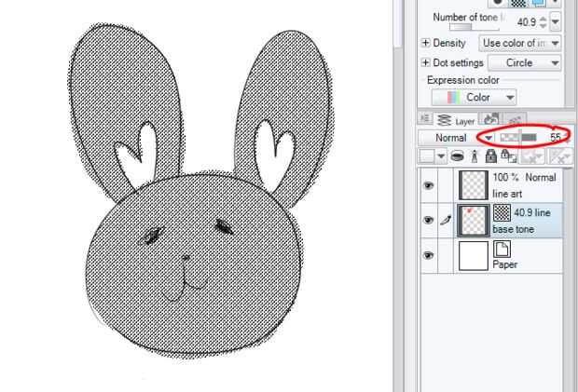Open the Expression color Color button
578x392 pixels.
[x=475, y=97]
